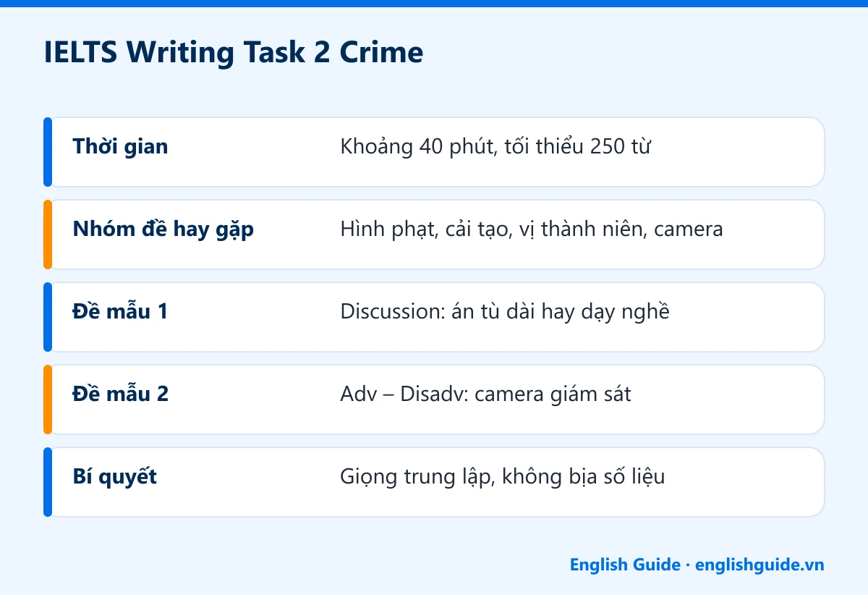The height and width of the screenshot is (595, 868).
Task: Click Hình phạt, cải tạo, vị thành niên, camera
Action: point(532,230)
